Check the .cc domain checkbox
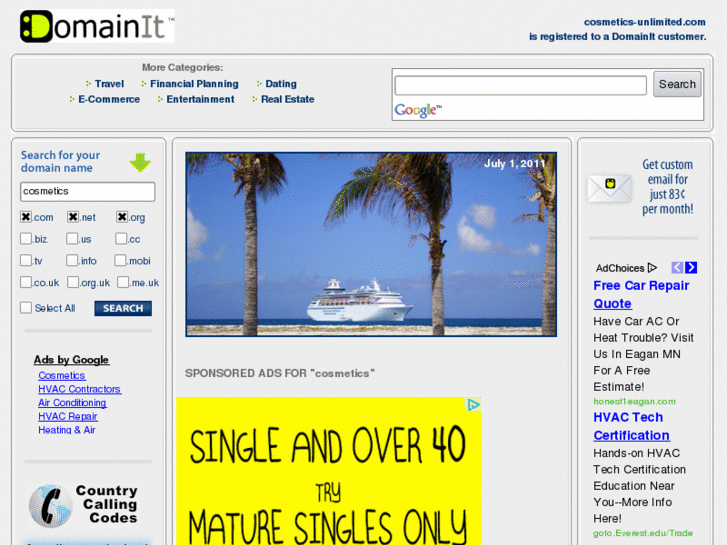The image size is (727, 545). point(121,238)
